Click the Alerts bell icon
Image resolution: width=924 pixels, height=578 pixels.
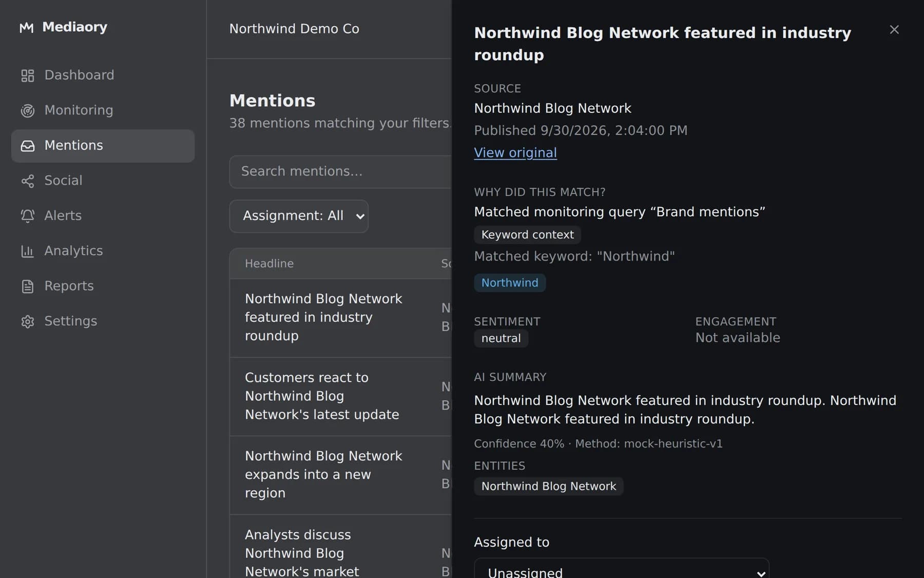coord(28,216)
